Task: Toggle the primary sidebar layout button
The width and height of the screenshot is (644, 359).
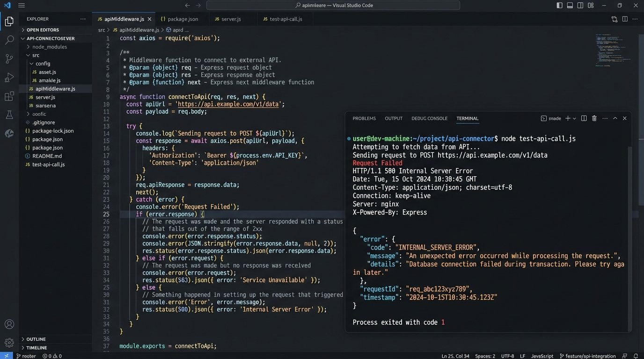Action: click(559, 6)
